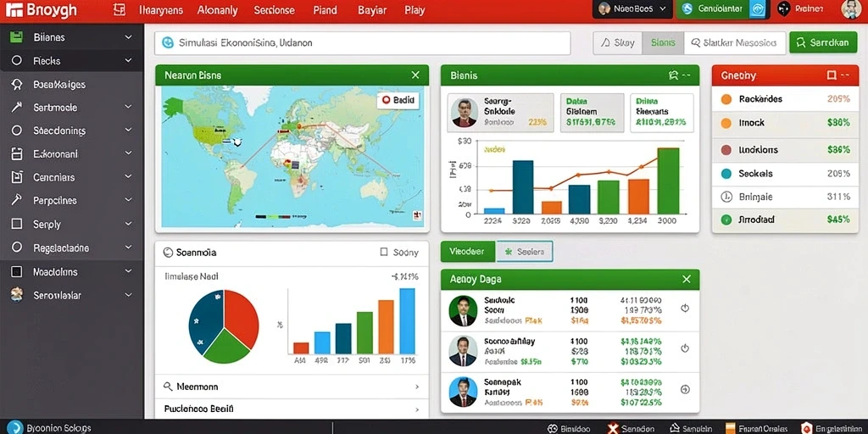Click the magnifier icon beside Meemonn
This screenshot has height=434, width=868.
tap(169, 387)
